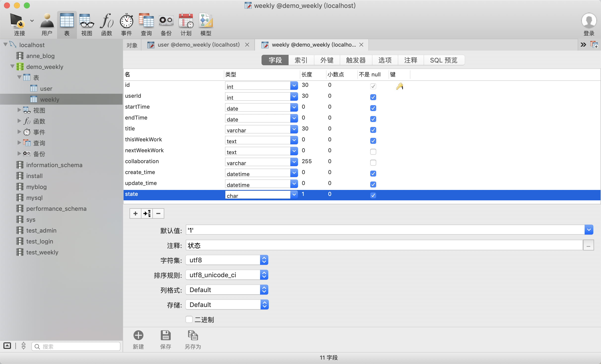This screenshot has width=601, height=364.
Task: Click the insert field icon
Action: click(x=147, y=213)
